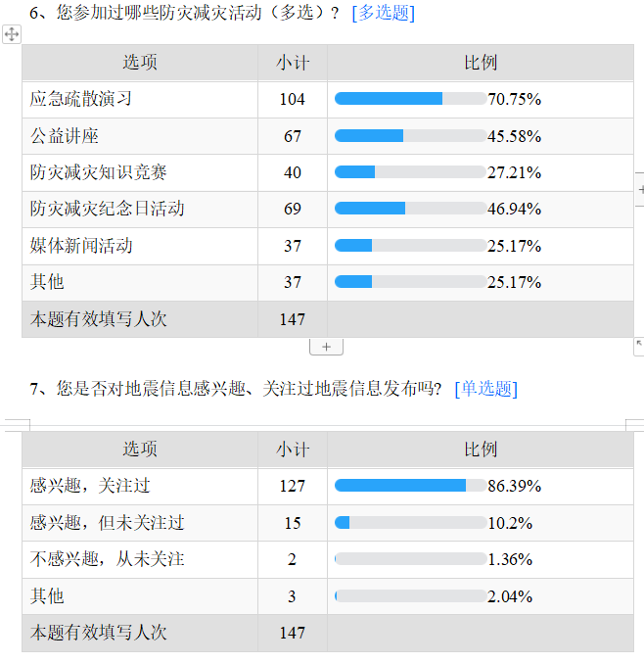The image size is (644, 663).
Task: Click the 10.2% bar for 但未关注过
Action: (410, 523)
